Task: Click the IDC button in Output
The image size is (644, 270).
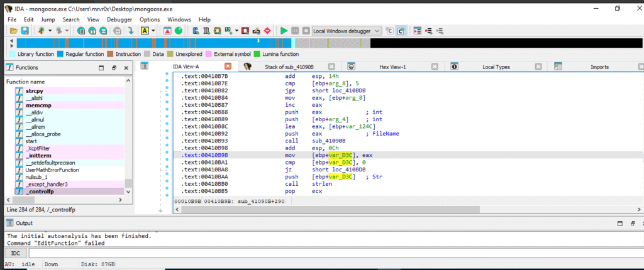Action: (15, 253)
